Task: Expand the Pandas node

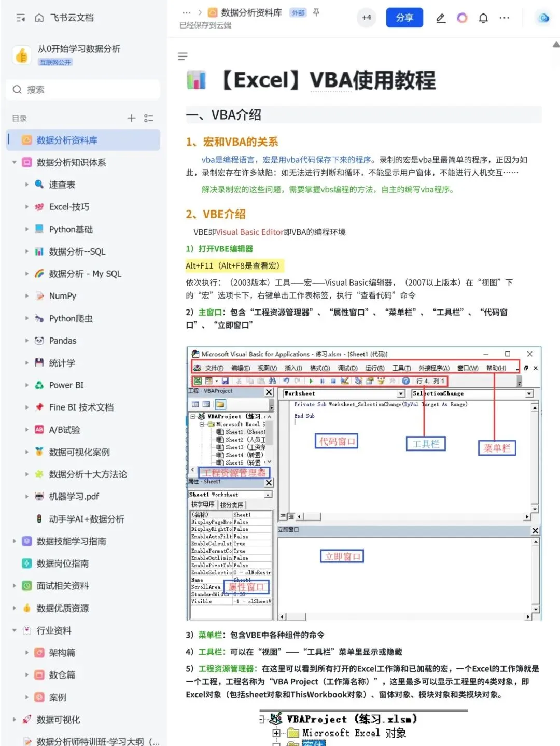Action: (27, 341)
